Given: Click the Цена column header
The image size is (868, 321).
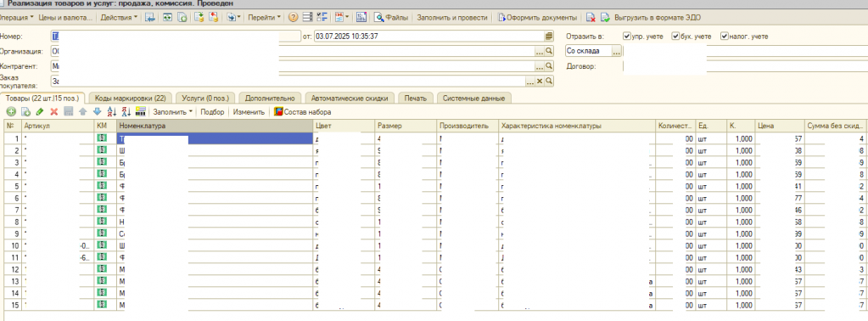Looking at the screenshot, I should [780, 126].
